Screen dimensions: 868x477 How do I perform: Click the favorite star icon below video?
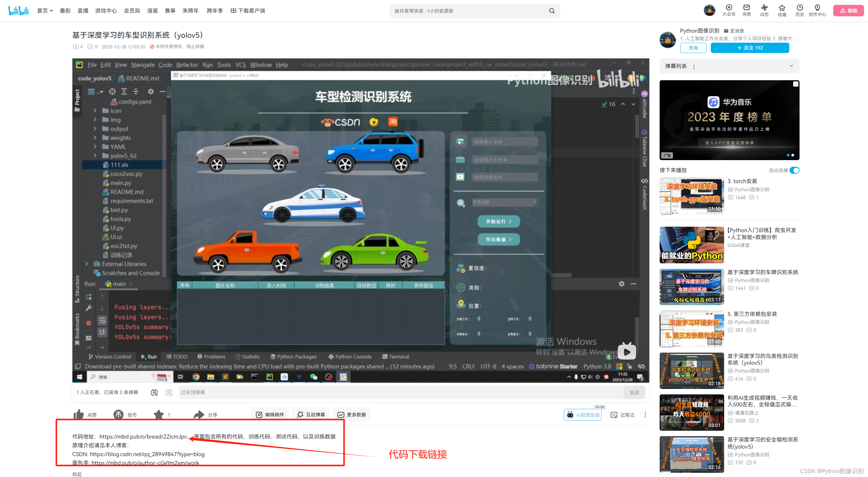pyautogui.click(x=158, y=414)
